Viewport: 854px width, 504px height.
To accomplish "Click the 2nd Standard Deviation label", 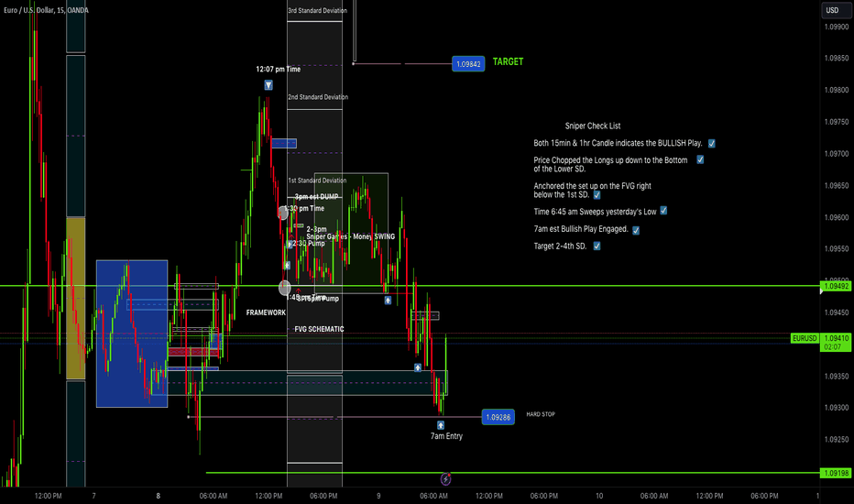I will pyautogui.click(x=318, y=97).
